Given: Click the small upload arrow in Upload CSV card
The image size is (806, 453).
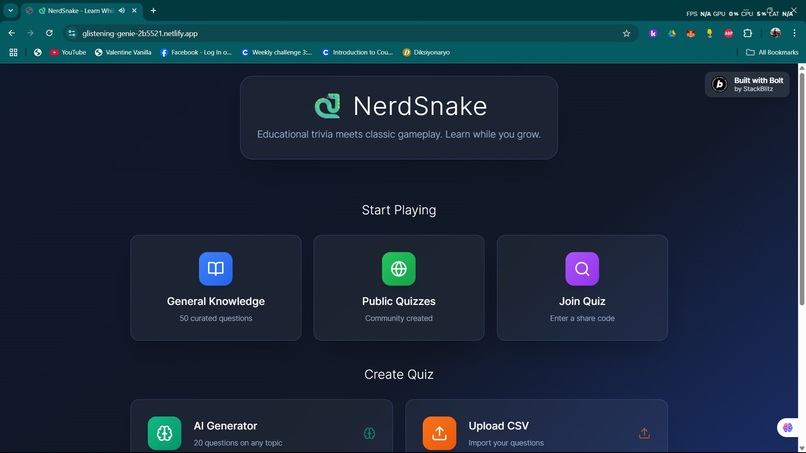Looking at the screenshot, I should coord(644,433).
